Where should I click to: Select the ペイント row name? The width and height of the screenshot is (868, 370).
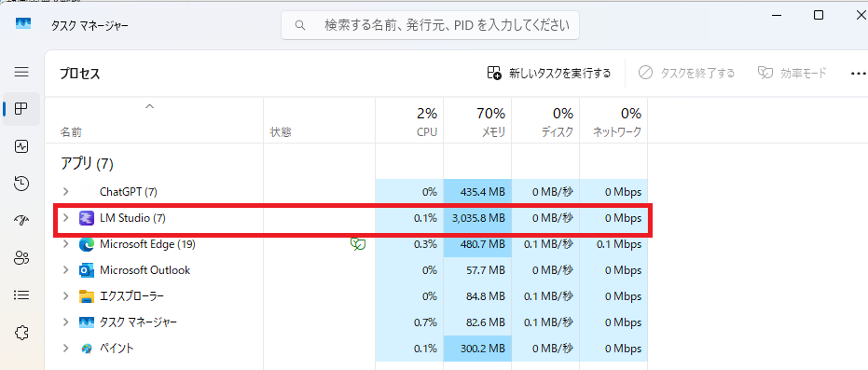[x=117, y=348]
